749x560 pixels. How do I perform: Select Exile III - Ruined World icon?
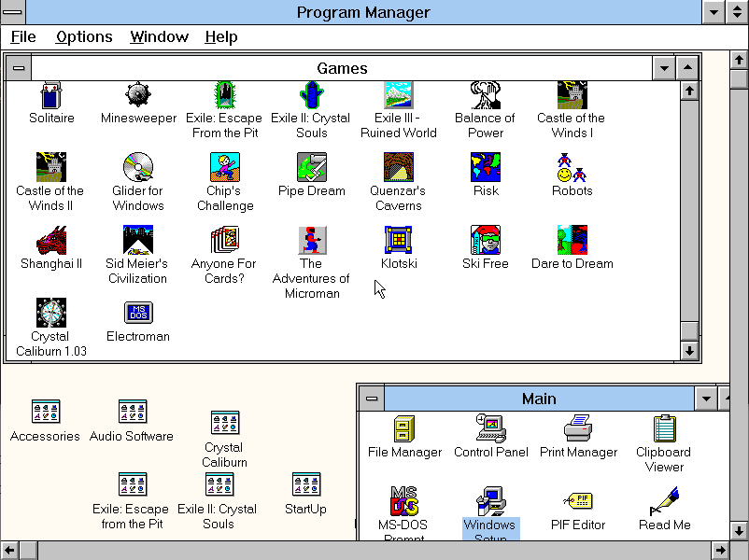pos(399,95)
